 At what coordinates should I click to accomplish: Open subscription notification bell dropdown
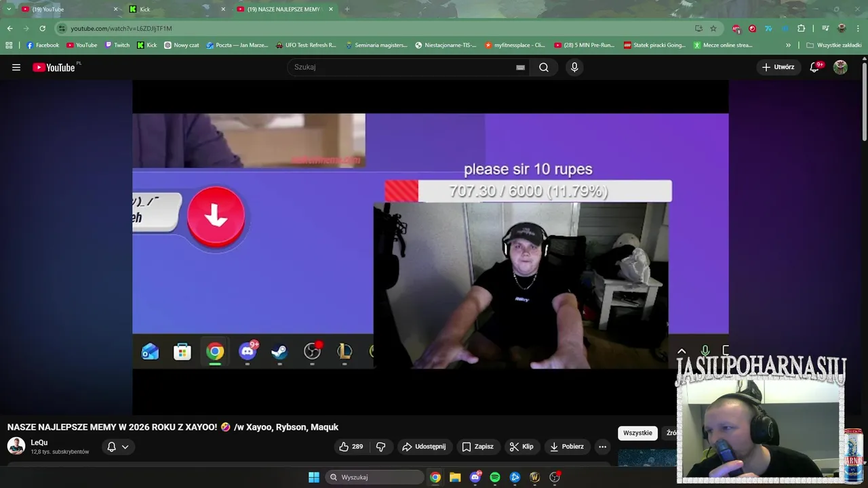click(117, 447)
